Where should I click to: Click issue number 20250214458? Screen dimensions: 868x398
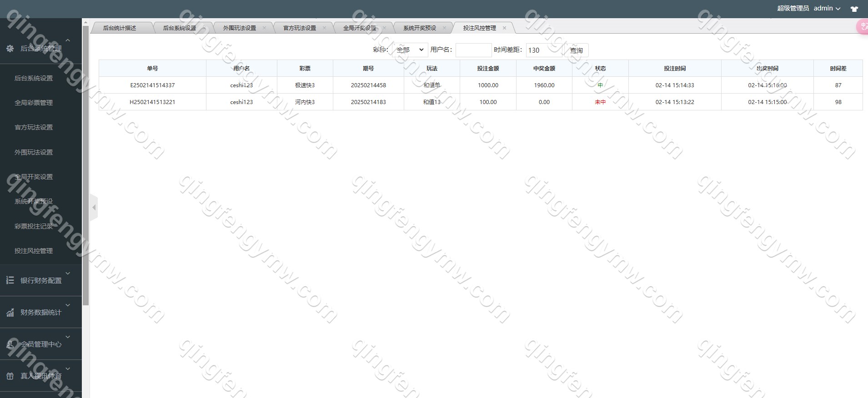click(x=368, y=85)
